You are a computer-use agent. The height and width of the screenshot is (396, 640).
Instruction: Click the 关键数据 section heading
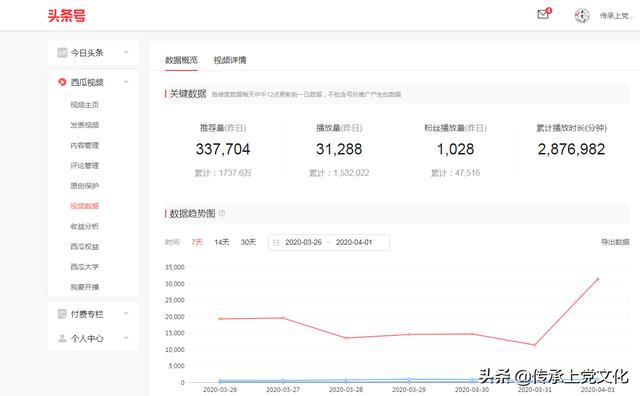tap(188, 94)
